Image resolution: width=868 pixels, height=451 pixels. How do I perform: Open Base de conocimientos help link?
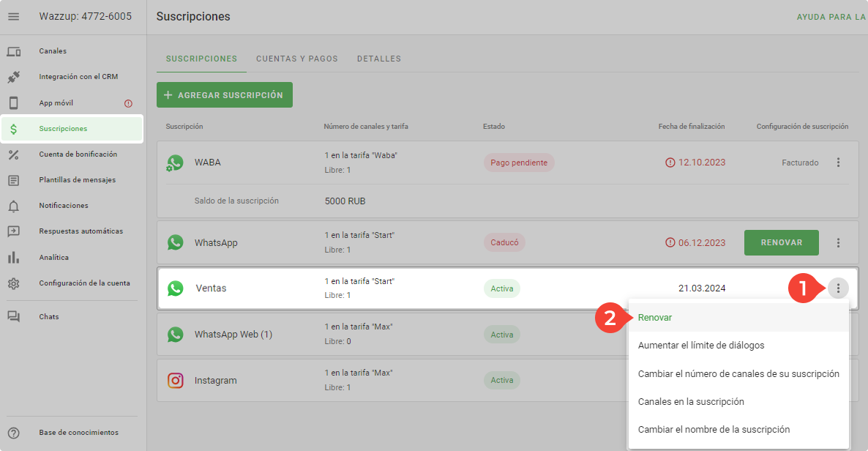(78, 433)
